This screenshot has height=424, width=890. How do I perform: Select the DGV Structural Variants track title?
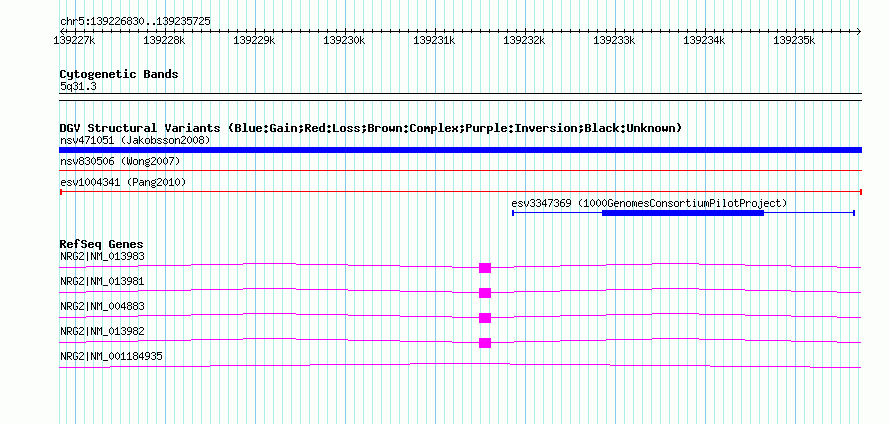pyautogui.click(x=371, y=128)
